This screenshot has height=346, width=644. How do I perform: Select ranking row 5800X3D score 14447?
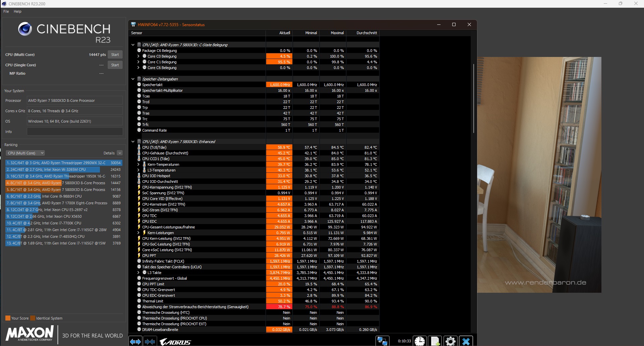click(64, 183)
